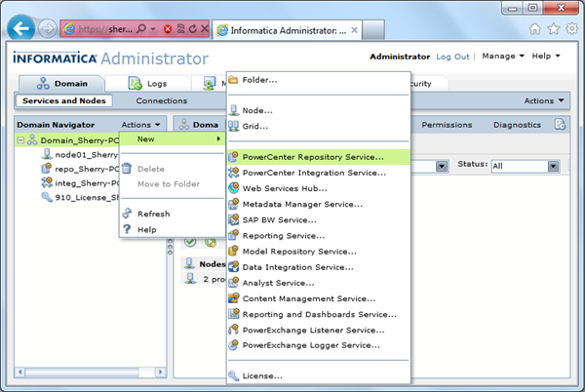The image size is (585, 392).
Task: Open the blank new browser tab
Action: click(x=373, y=30)
